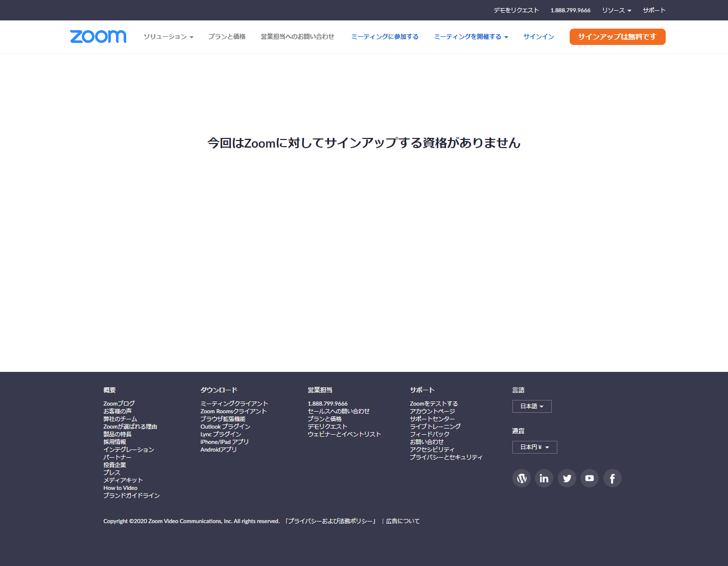
Task: Click デモをリクエスト in the top bar
Action: tap(516, 10)
